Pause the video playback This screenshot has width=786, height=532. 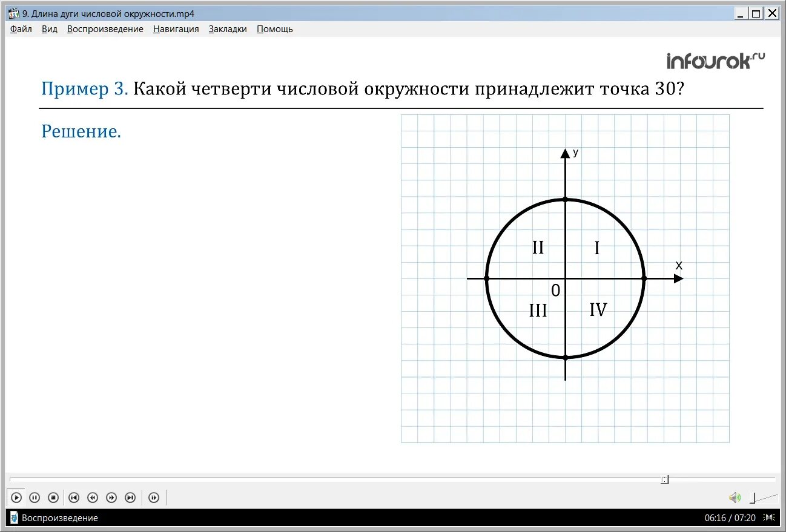[x=35, y=498]
